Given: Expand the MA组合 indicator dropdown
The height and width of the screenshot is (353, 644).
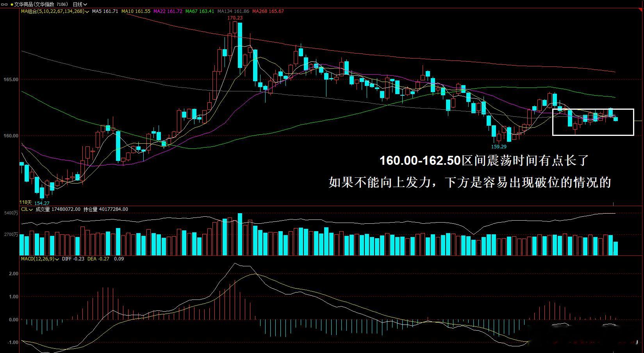Looking at the screenshot, I should (x=87, y=11).
